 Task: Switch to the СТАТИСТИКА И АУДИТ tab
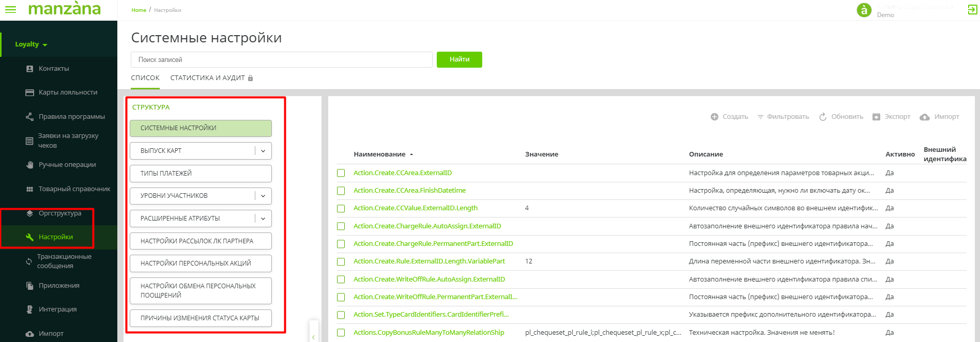tap(207, 78)
